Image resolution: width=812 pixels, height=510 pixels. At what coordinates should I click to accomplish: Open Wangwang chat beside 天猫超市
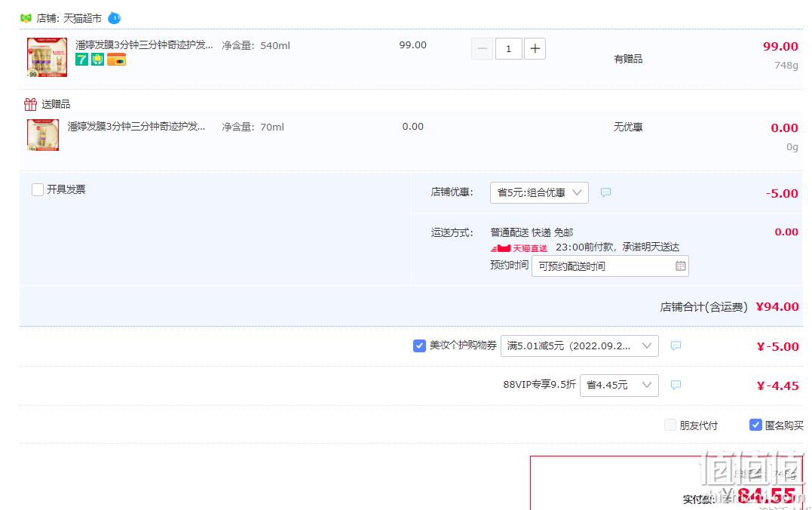coord(114,18)
